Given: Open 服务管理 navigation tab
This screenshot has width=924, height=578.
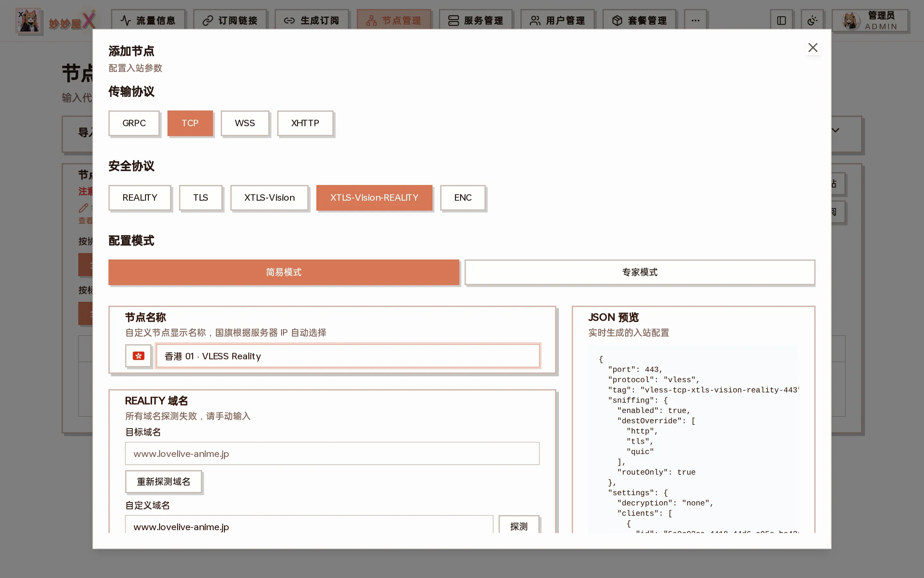Looking at the screenshot, I should (476, 20).
